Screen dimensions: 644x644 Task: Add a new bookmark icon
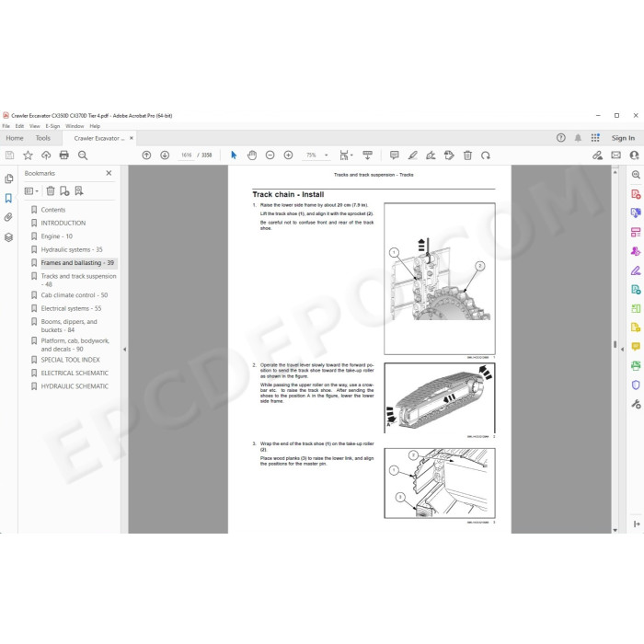[x=64, y=191]
